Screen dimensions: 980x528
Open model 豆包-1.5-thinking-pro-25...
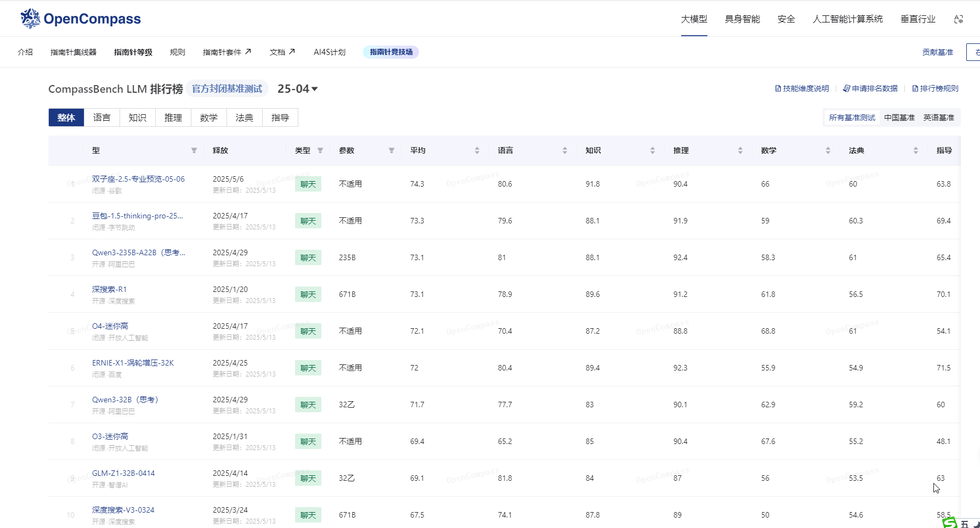coord(138,216)
